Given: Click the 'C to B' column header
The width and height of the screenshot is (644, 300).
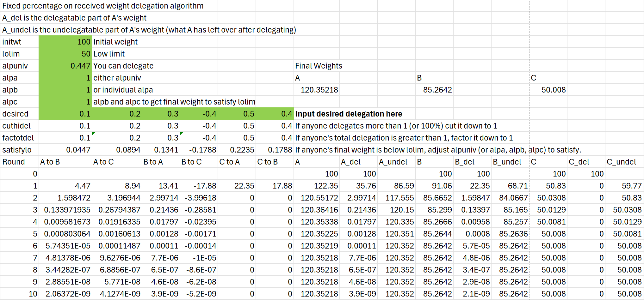Looking at the screenshot, I should [x=275, y=162].
